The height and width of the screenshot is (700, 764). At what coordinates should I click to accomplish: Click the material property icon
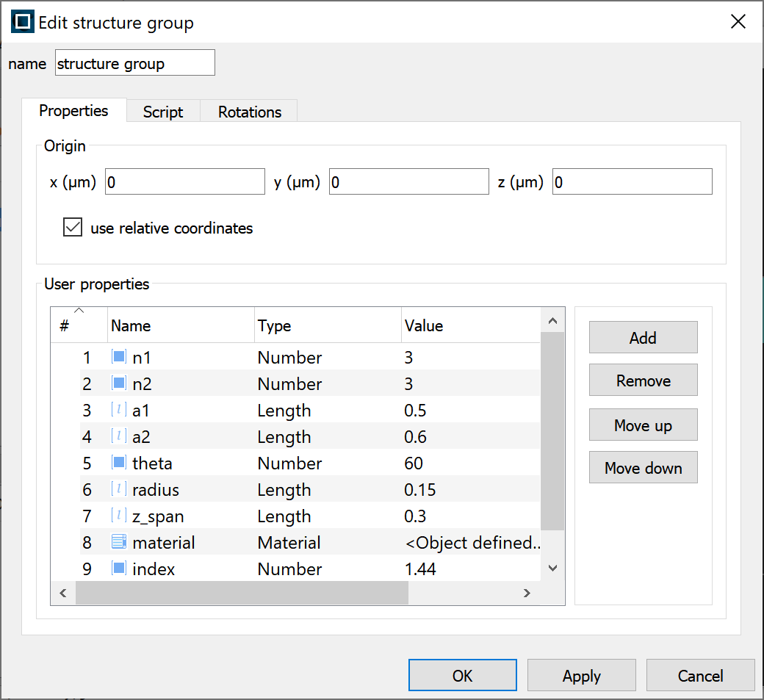118,542
